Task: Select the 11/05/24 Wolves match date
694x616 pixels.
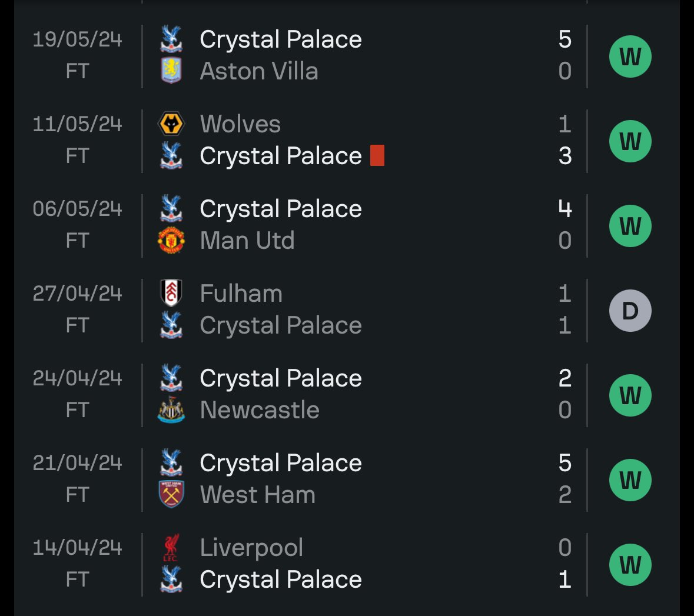Action: (78, 124)
